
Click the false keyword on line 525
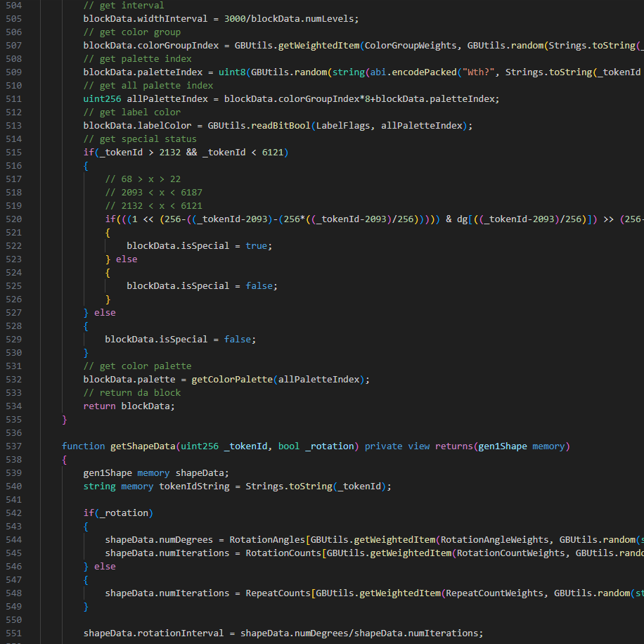[x=259, y=286]
